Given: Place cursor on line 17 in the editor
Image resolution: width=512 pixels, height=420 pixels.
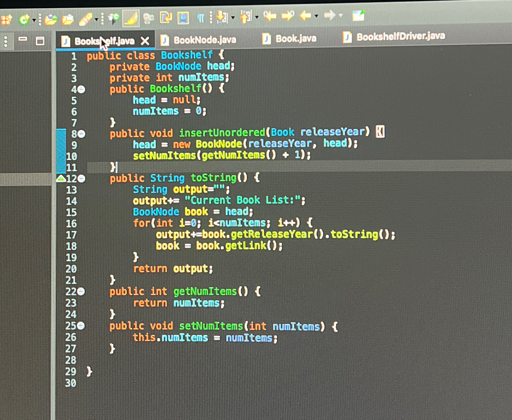Looking at the screenshot, I should click(245, 235).
